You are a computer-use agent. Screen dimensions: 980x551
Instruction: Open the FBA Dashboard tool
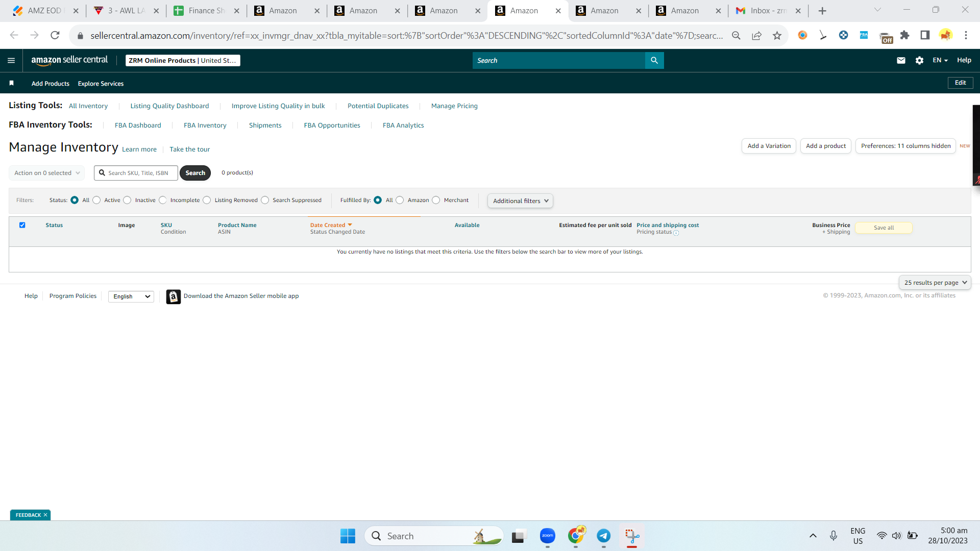pos(138,126)
